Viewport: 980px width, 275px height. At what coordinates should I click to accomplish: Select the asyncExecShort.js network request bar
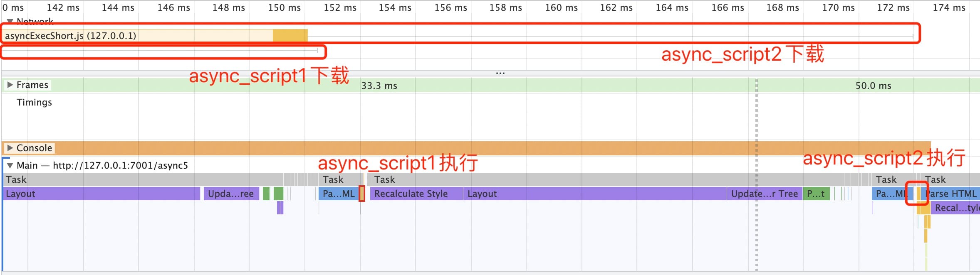(155, 36)
